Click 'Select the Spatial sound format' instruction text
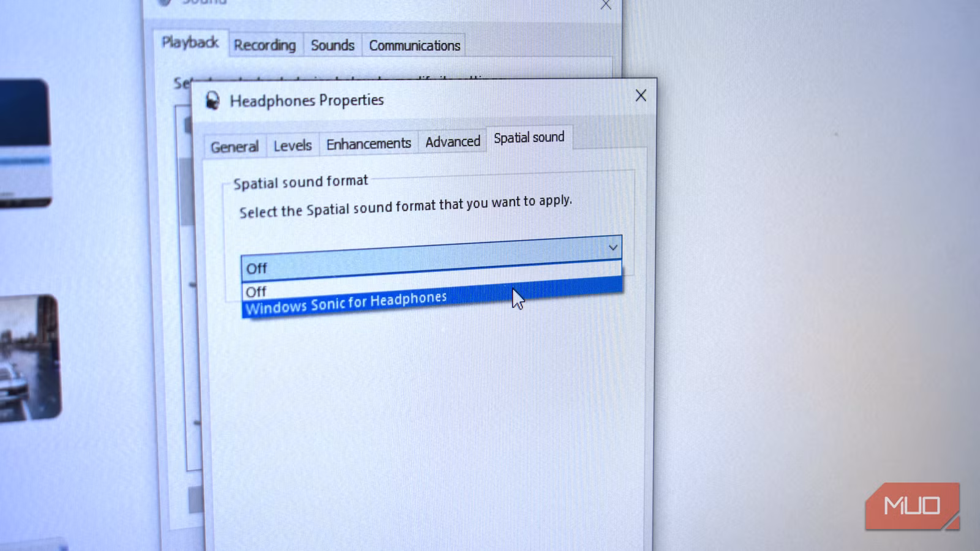This screenshot has height=551, width=980. coord(405,206)
